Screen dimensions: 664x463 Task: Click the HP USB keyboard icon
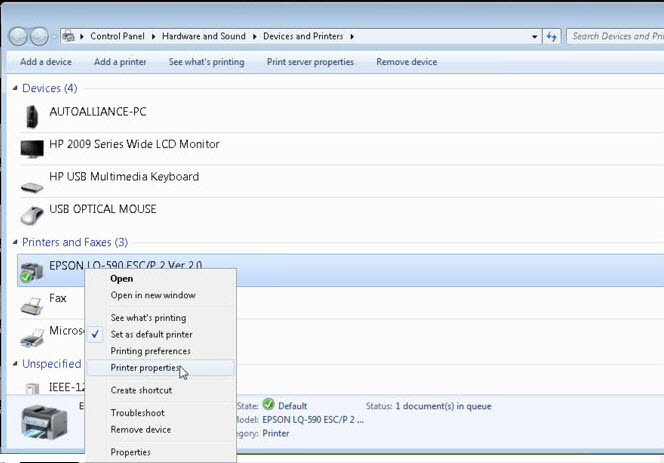click(x=32, y=182)
